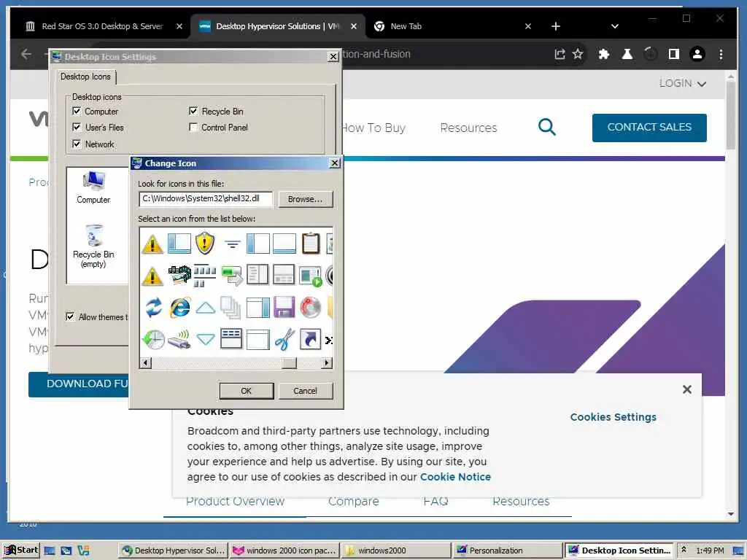Click Compare page section tab
Viewport: 747px width, 560px height.
[x=353, y=502]
